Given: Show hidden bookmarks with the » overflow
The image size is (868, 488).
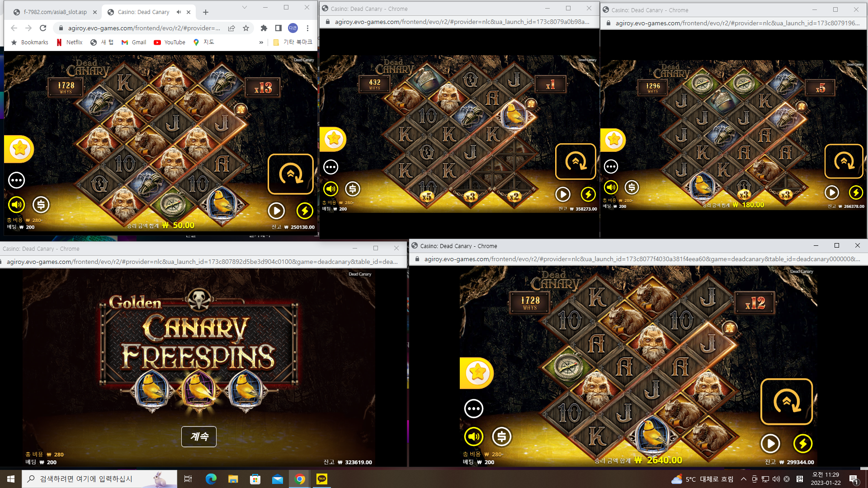Looking at the screenshot, I should pos(261,42).
